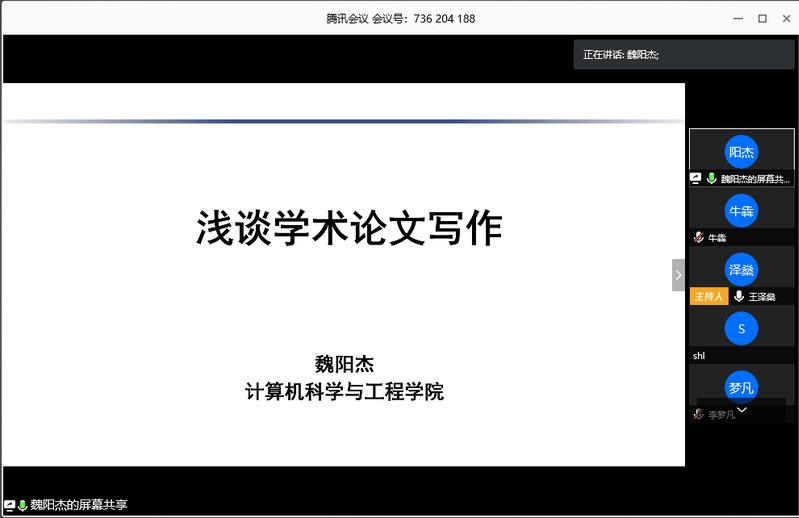Click the shared slide title 浅谈学术论文写作
The width and height of the screenshot is (799, 518).
click(348, 228)
